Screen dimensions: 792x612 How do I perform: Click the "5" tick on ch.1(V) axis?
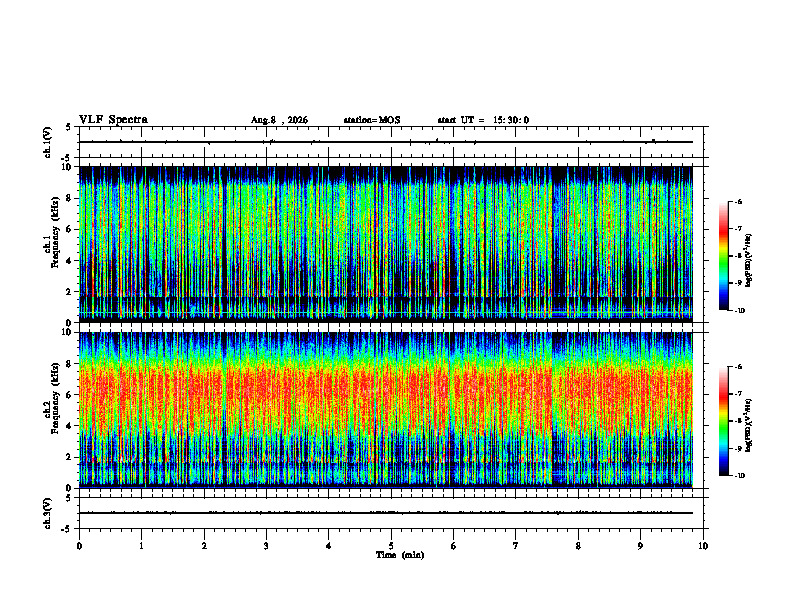click(69, 127)
